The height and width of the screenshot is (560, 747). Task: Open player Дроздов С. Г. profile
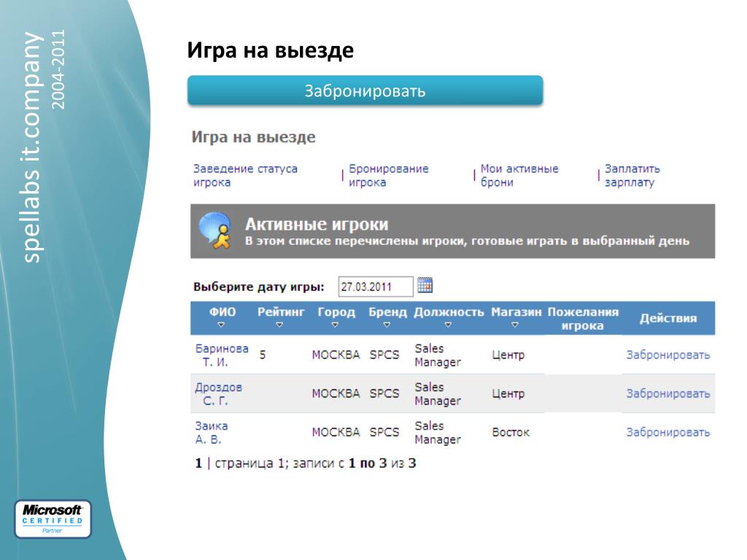[218, 394]
